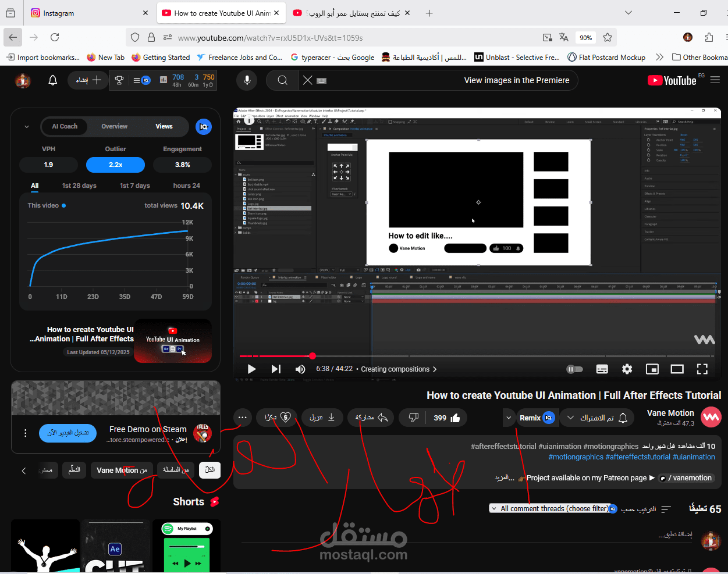
Task: Open more actions three-dot menu
Action: tap(242, 418)
